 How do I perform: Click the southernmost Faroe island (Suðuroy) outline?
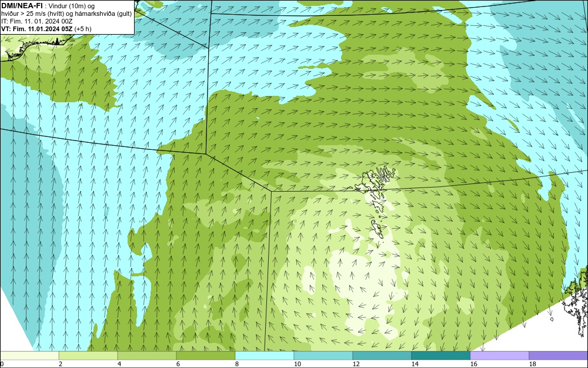click(x=379, y=230)
